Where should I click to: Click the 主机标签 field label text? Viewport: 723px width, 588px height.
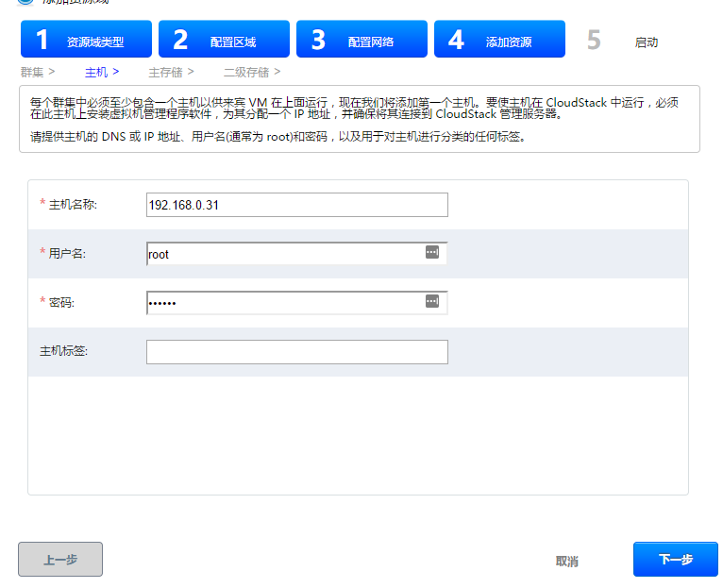[63, 352]
